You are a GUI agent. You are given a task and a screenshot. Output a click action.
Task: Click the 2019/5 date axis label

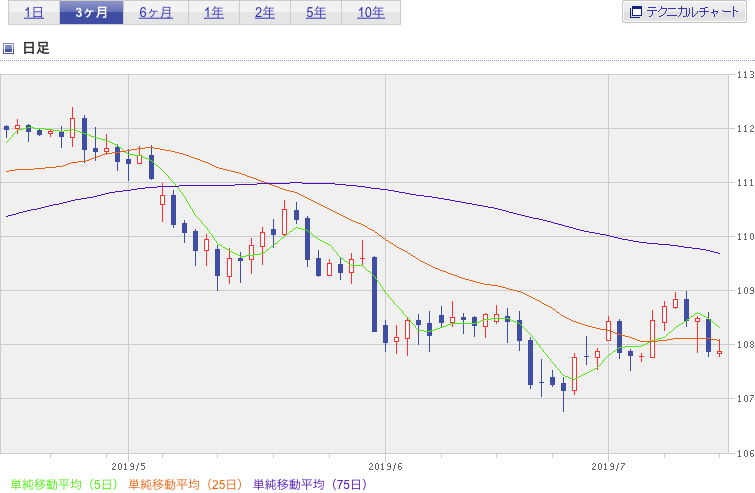click(129, 467)
